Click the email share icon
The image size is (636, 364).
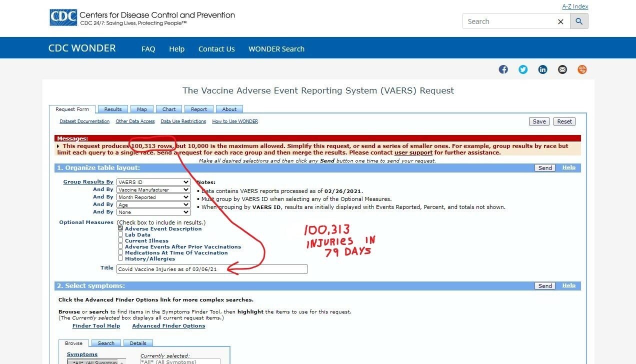(562, 69)
